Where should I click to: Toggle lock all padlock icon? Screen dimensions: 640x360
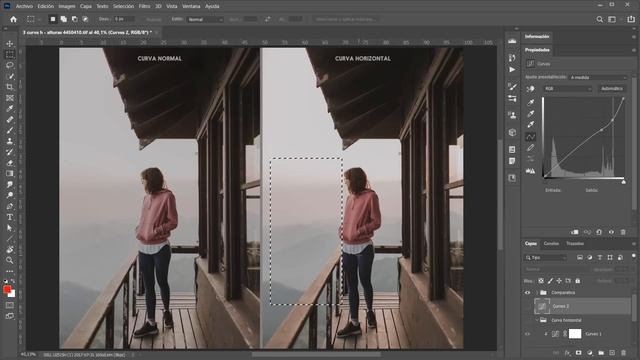pos(578,281)
